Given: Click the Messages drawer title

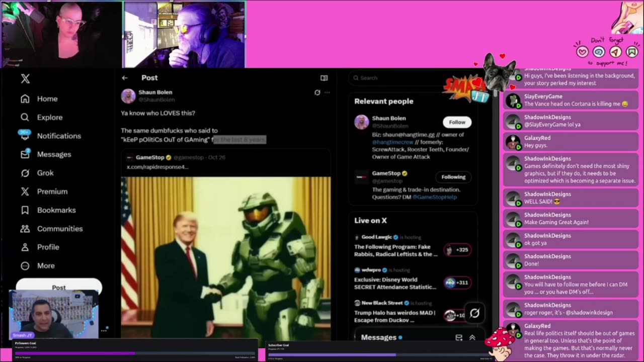Looking at the screenshot, I should 379,337.
